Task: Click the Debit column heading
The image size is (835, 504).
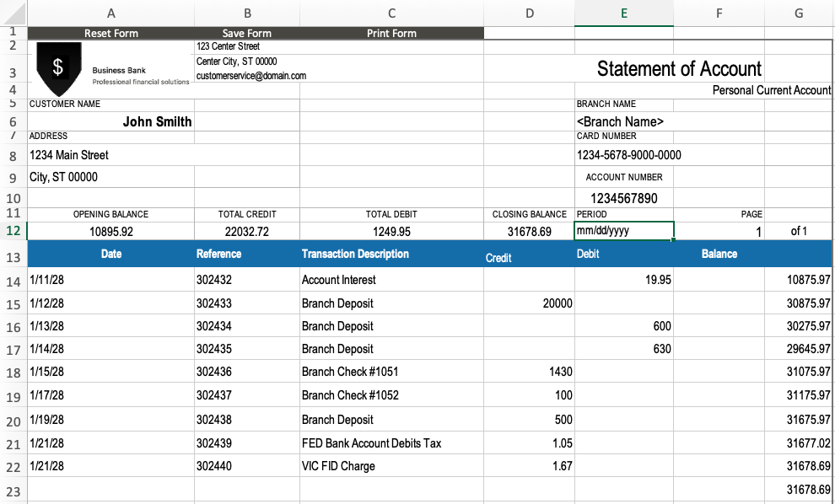Action: point(588,254)
